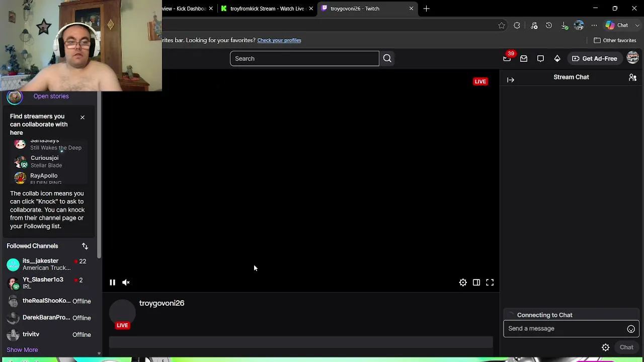Open the emote picker in chat

[631, 329]
